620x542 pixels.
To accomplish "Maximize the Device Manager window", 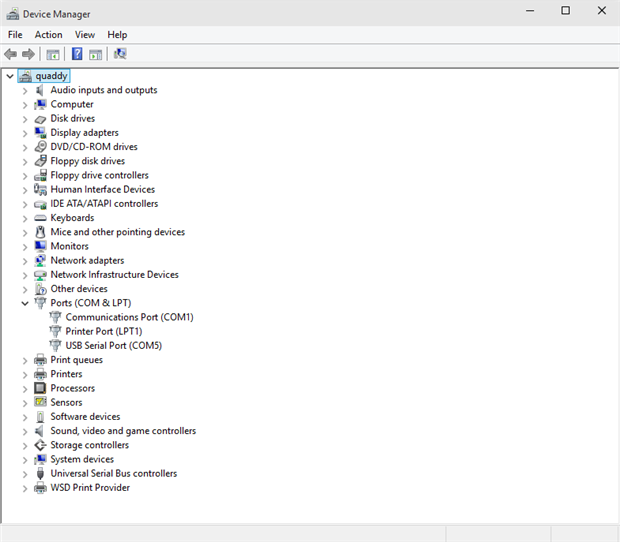I will click(x=566, y=10).
